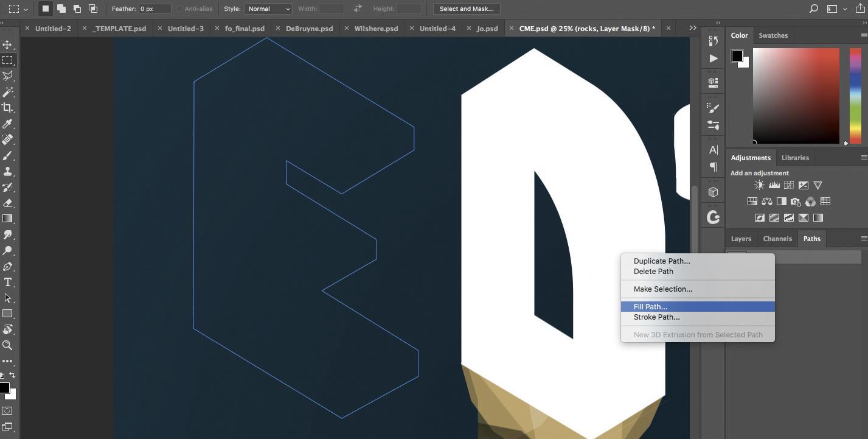Open the Brush Settings panel icon
Viewport: 868px width, 439px height.
tap(713, 108)
